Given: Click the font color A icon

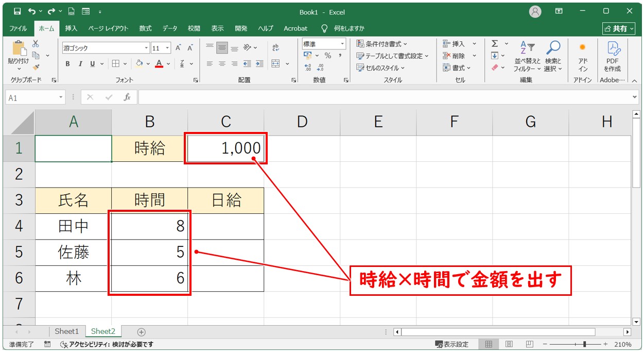Looking at the screenshot, I should point(159,64).
